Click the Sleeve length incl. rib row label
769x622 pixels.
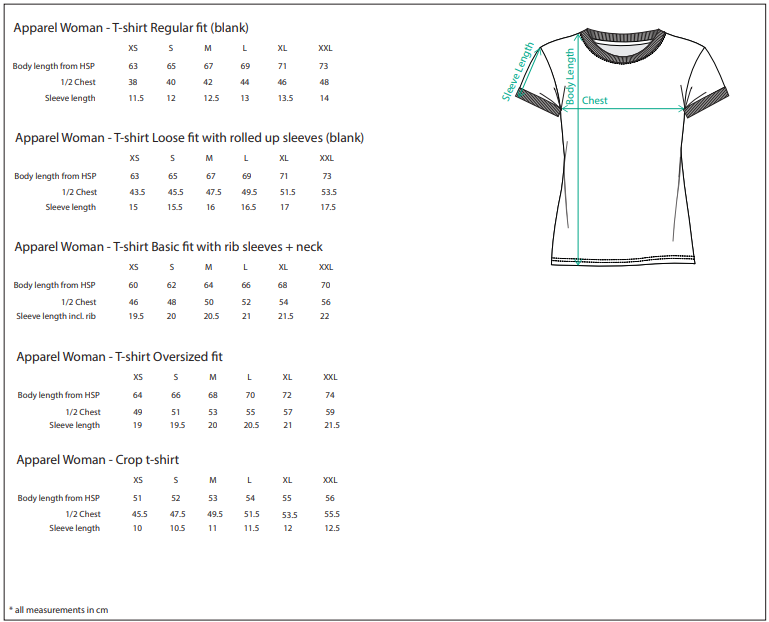pyautogui.click(x=56, y=316)
